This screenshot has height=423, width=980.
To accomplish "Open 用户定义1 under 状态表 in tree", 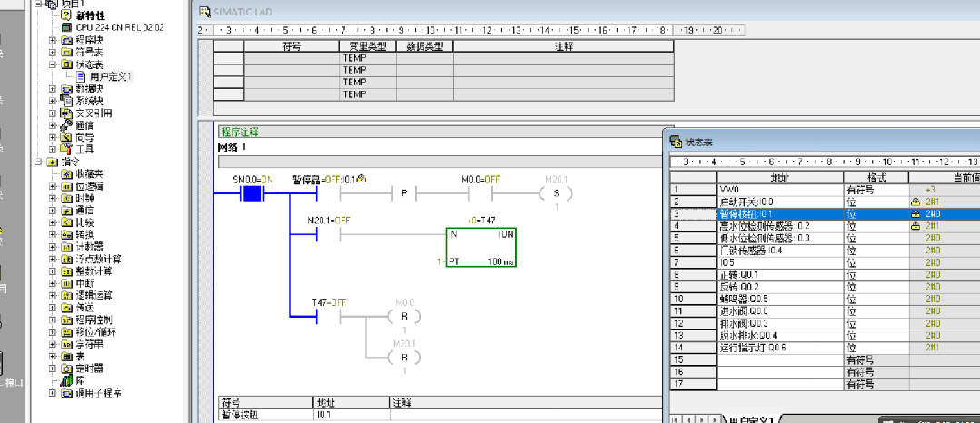I will tap(111, 76).
